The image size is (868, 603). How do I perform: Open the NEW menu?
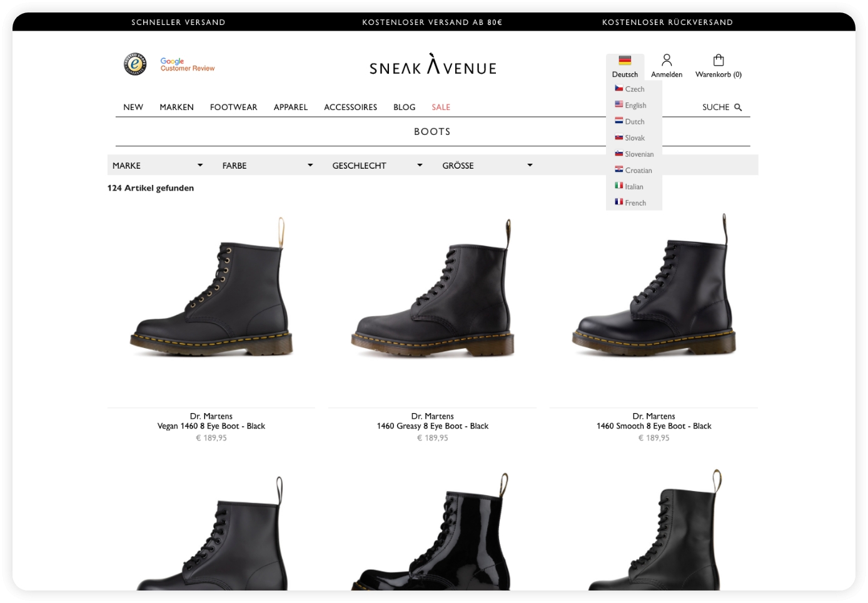133,107
